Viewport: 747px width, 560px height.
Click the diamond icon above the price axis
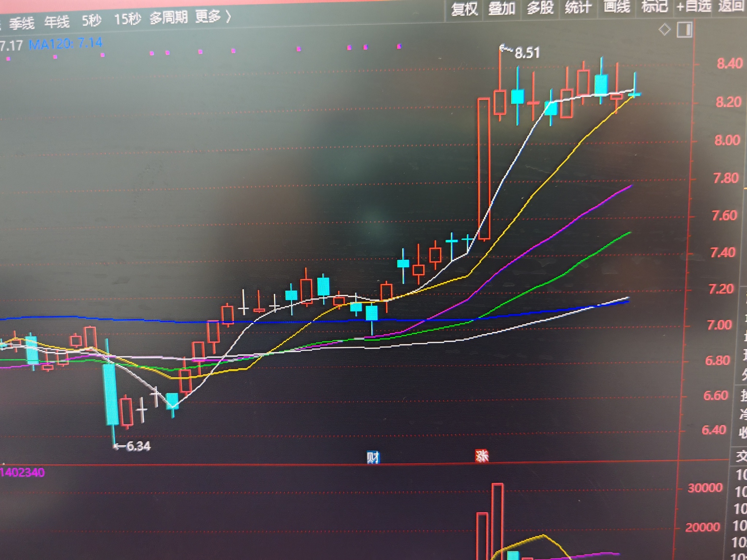665,30
